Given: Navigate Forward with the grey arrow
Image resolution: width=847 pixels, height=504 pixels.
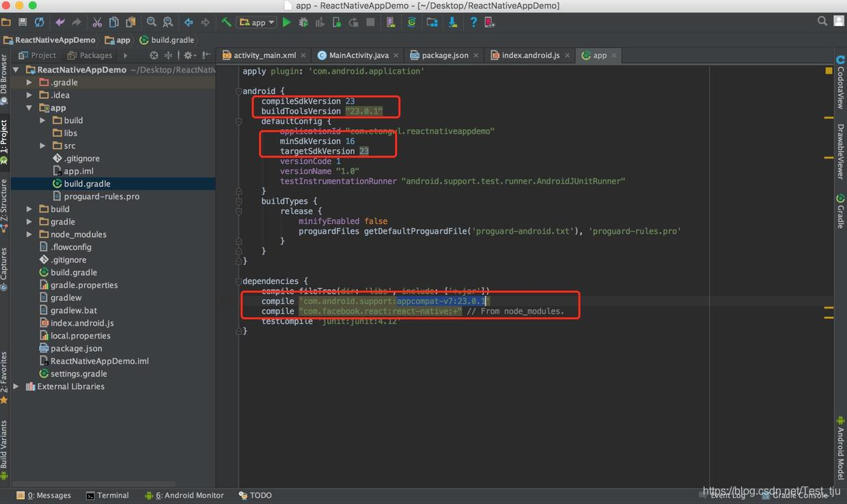Looking at the screenshot, I should 205,23.
